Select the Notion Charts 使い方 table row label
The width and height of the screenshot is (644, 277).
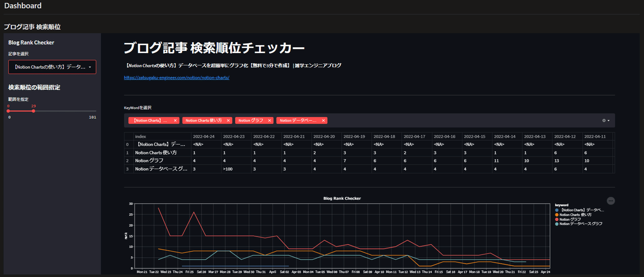pos(162,153)
